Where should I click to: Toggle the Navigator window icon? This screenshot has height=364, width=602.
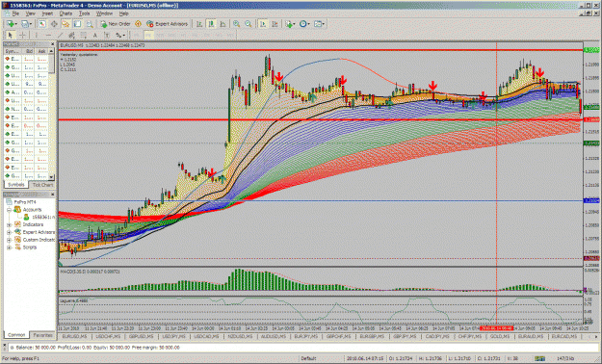click(65, 24)
